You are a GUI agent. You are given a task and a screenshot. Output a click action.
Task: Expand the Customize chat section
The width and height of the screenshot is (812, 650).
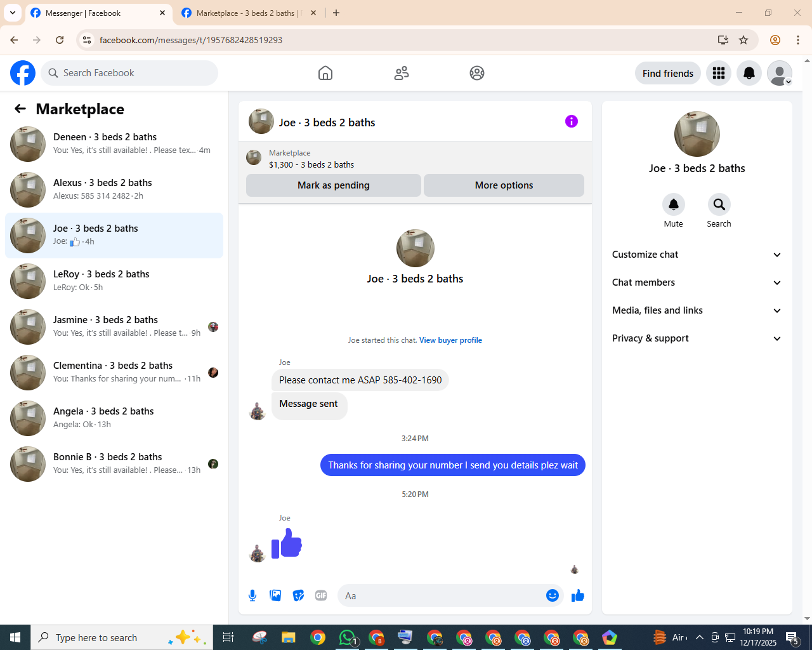point(697,255)
